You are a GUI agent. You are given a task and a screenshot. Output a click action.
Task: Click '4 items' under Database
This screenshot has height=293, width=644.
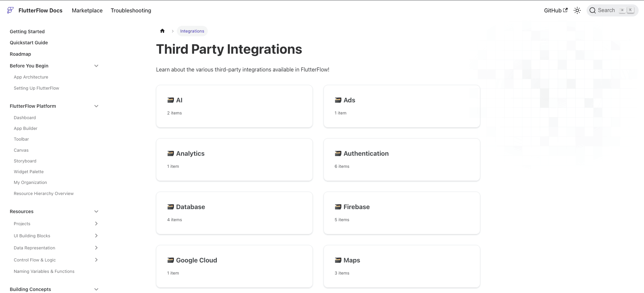pos(175,219)
